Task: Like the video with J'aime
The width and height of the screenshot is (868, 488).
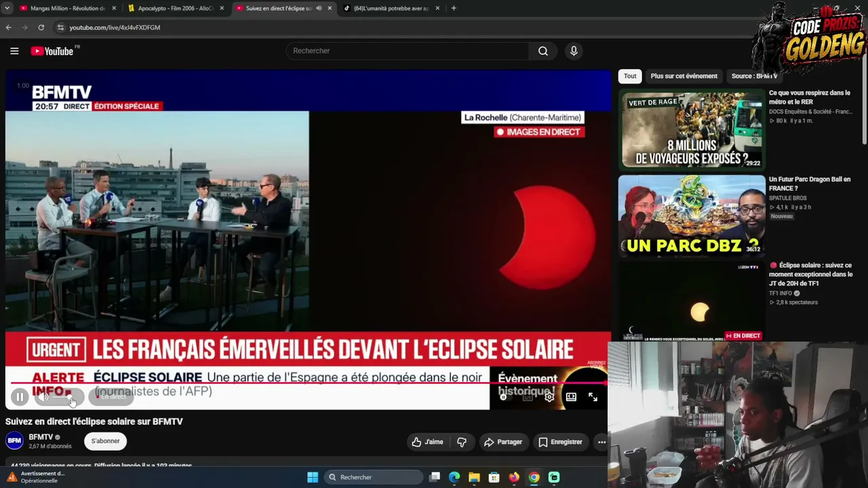Action: tap(427, 442)
